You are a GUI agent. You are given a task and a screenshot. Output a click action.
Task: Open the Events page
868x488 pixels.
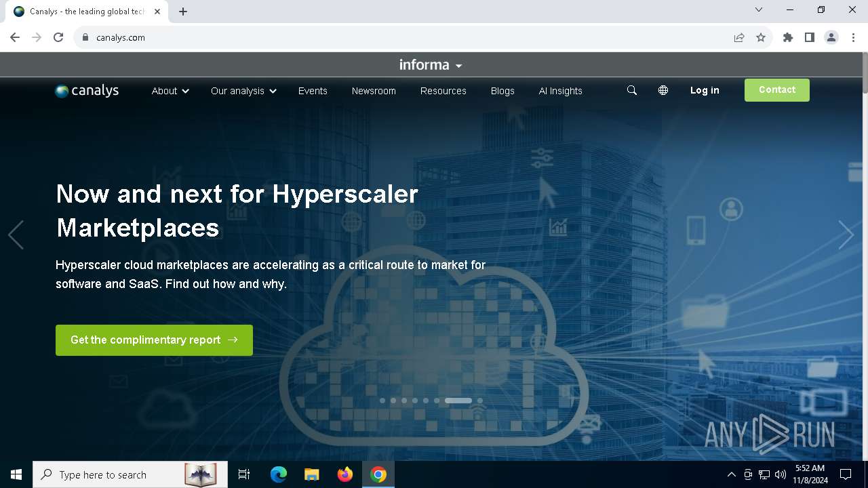pos(313,91)
